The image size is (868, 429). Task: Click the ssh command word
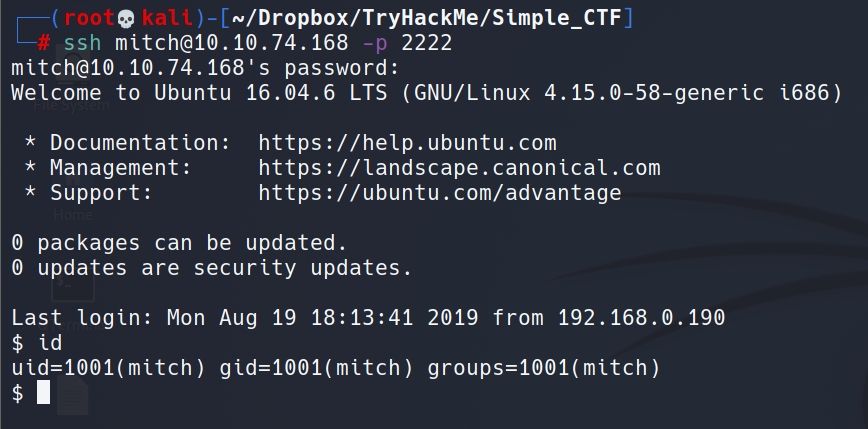point(81,43)
